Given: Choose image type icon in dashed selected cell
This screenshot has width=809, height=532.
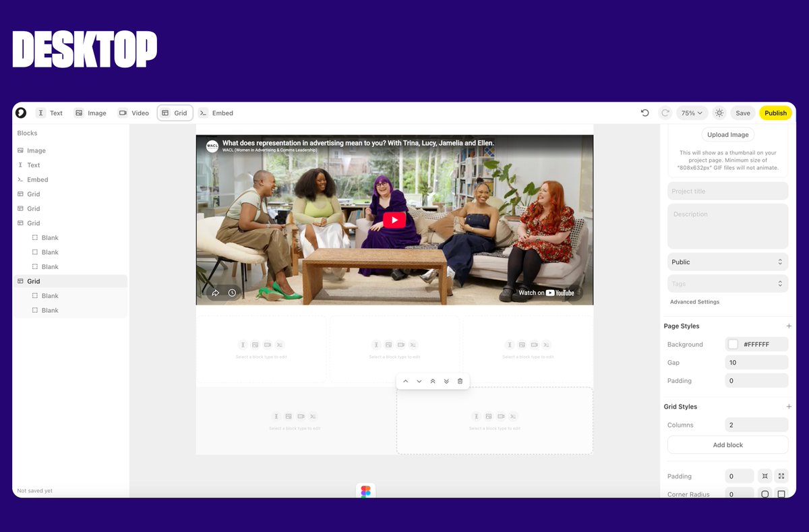Looking at the screenshot, I should point(489,416).
